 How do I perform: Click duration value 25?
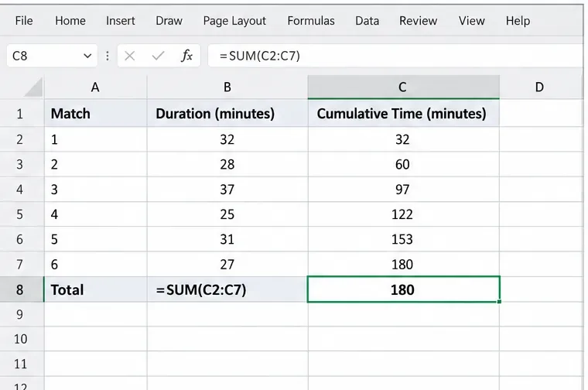pos(227,214)
